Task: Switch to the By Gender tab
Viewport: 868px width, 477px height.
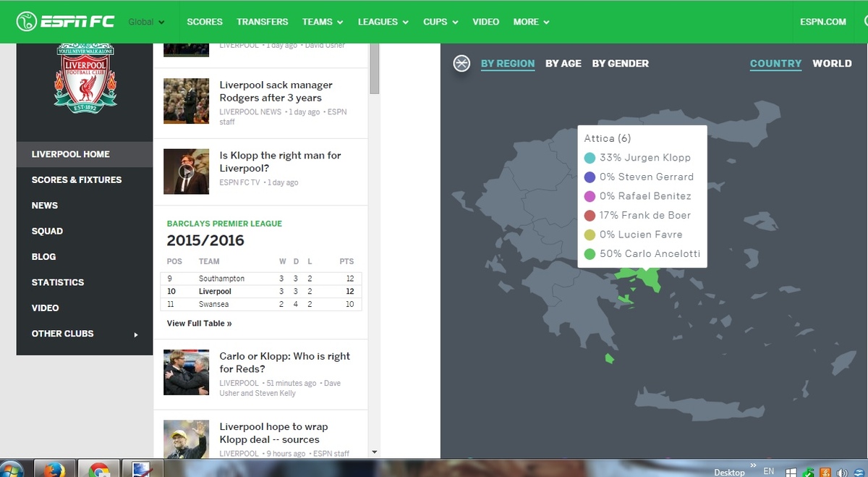Action: tap(621, 64)
